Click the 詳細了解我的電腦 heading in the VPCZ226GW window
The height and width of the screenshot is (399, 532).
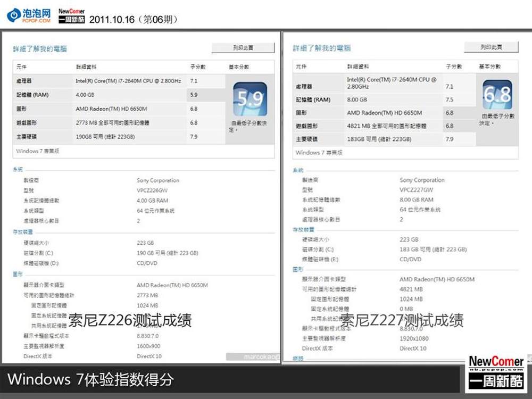(40, 49)
